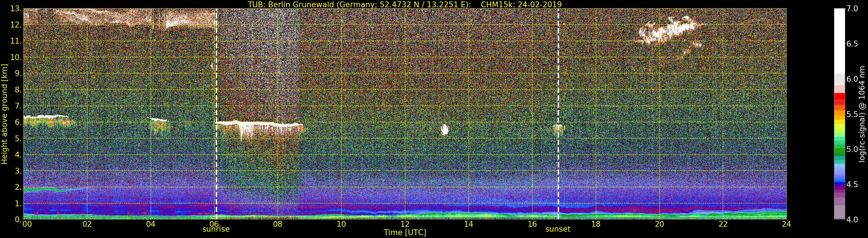Viewport: 868px width, 238px height.
Task: Click the white dashed sunset marker line
Action: tap(558, 114)
